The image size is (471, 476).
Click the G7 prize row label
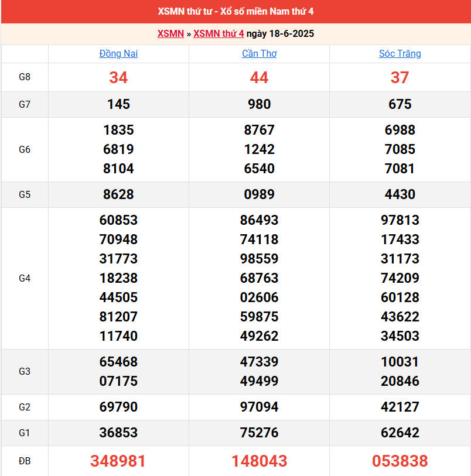[25, 104]
